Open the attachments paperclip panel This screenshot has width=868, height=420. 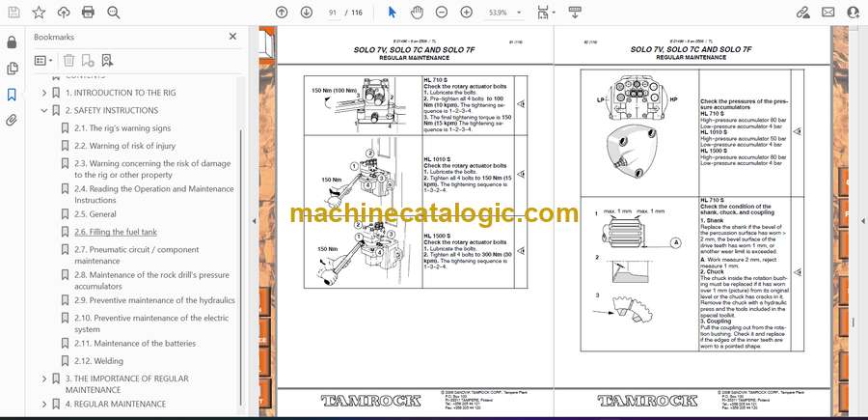(12, 121)
